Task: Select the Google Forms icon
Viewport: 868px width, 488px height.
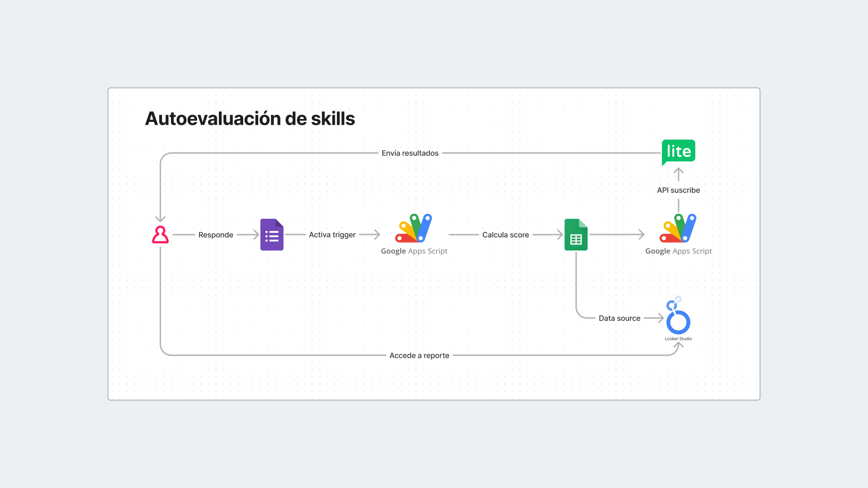Action: [x=272, y=235]
